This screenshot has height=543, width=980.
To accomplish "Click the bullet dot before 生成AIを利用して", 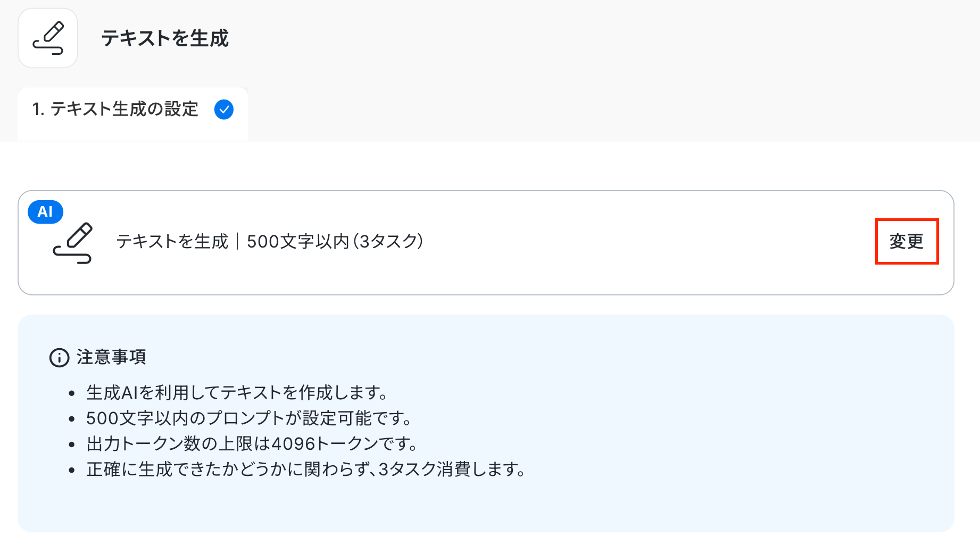I will pyautogui.click(x=72, y=394).
